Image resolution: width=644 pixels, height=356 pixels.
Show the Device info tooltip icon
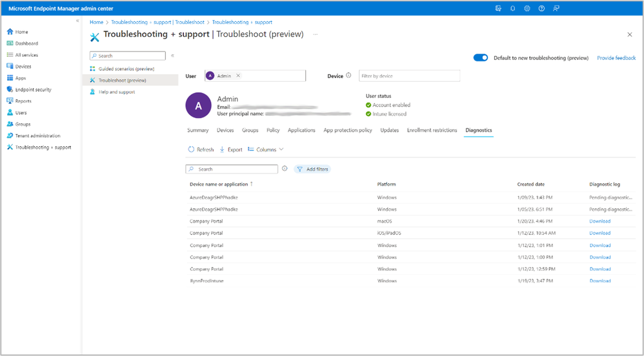tap(348, 75)
